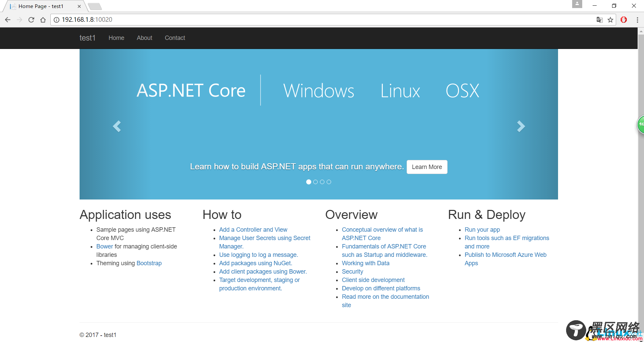Open the Bower link under Application uses
The image size is (644, 342).
click(105, 246)
